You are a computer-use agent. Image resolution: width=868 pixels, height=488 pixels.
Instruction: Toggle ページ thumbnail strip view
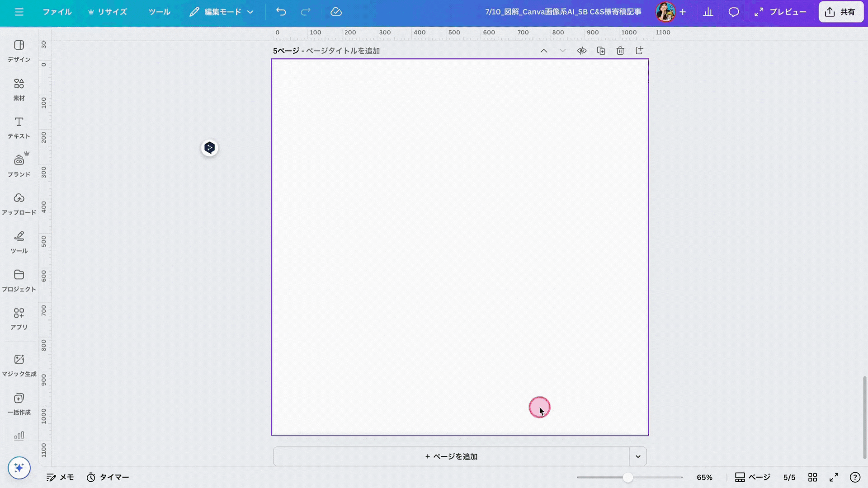click(x=752, y=477)
